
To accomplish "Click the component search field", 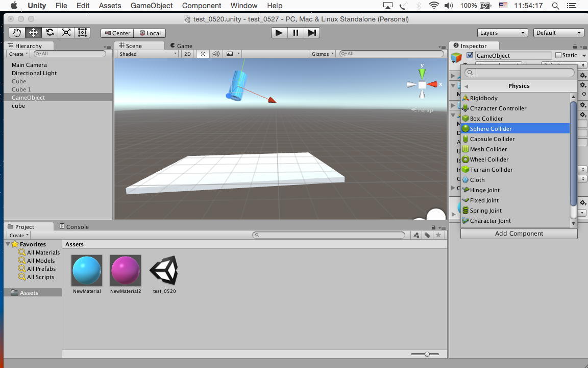I will click(x=520, y=73).
